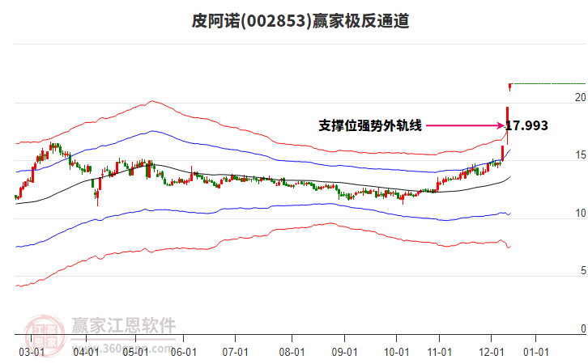The width and height of the screenshot is (588, 364).
Task: Click the 11-01 date axis label
Action: click(440, 353)
